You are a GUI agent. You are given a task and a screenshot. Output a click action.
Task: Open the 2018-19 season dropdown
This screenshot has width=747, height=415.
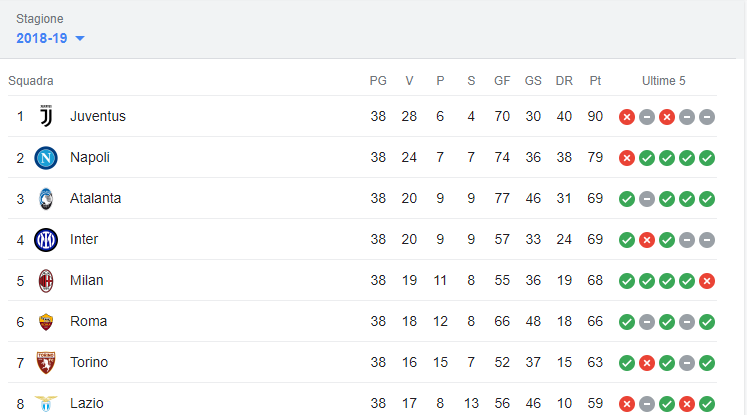[50, 38]
